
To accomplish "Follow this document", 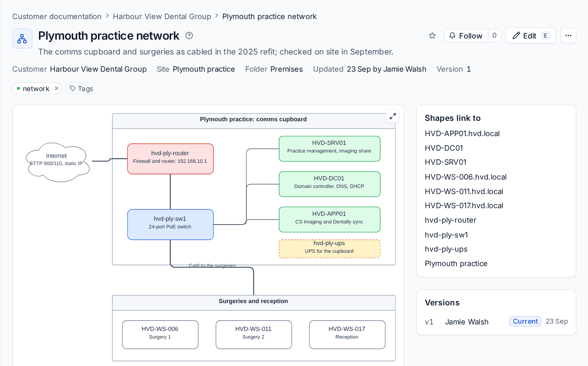I will pyautogui.click(x=466, y=35).
